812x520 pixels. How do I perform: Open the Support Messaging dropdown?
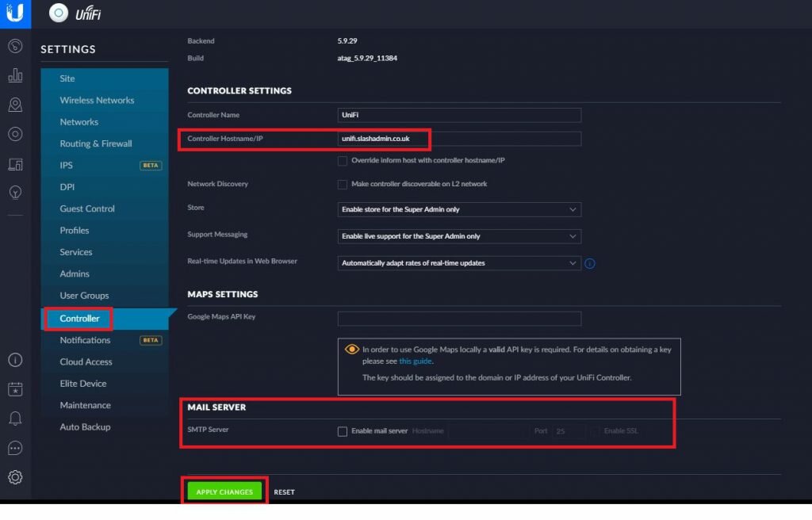(x=459, y=237)
